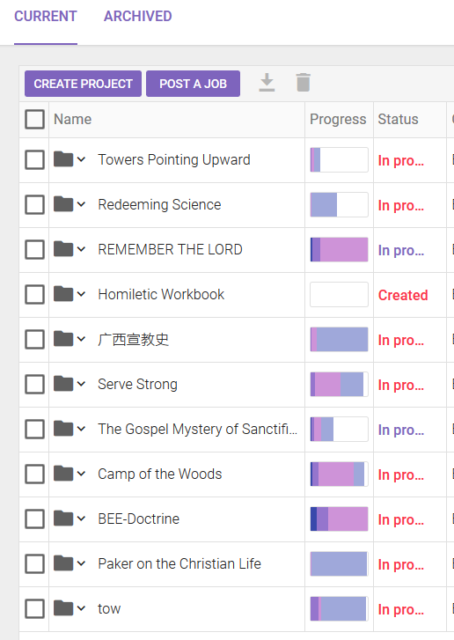
Task: Open the CURRENT tab
Action: coord(46,16)
